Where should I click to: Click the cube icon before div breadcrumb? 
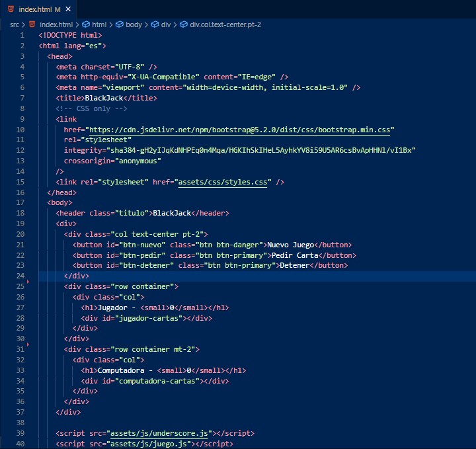click(x=155, y=24)
